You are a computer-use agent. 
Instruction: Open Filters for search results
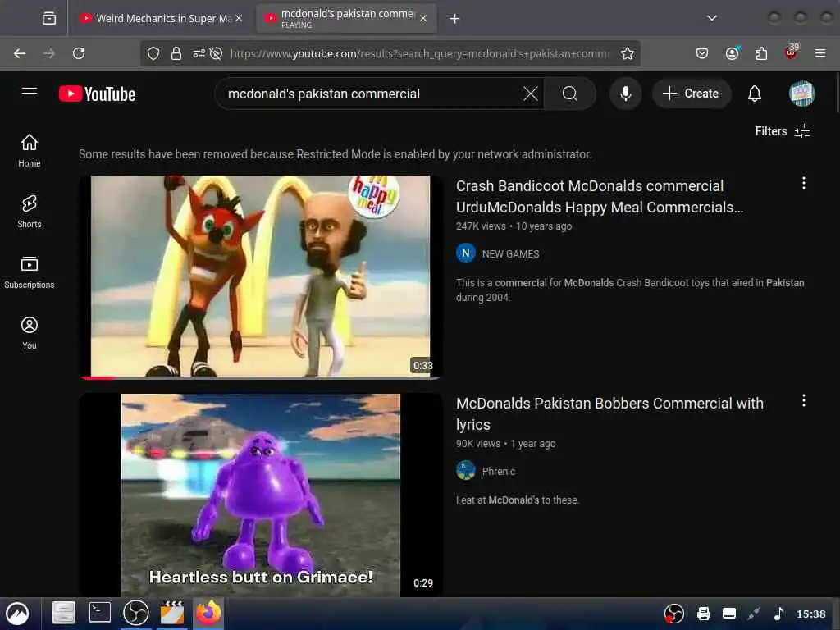(782, 131)
